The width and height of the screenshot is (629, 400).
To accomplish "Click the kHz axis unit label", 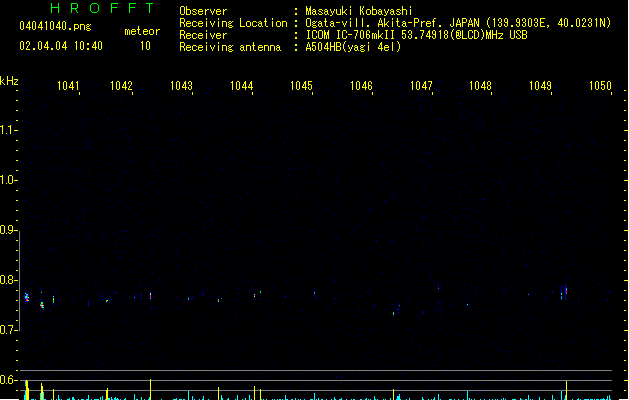I will tap(9, 81).
